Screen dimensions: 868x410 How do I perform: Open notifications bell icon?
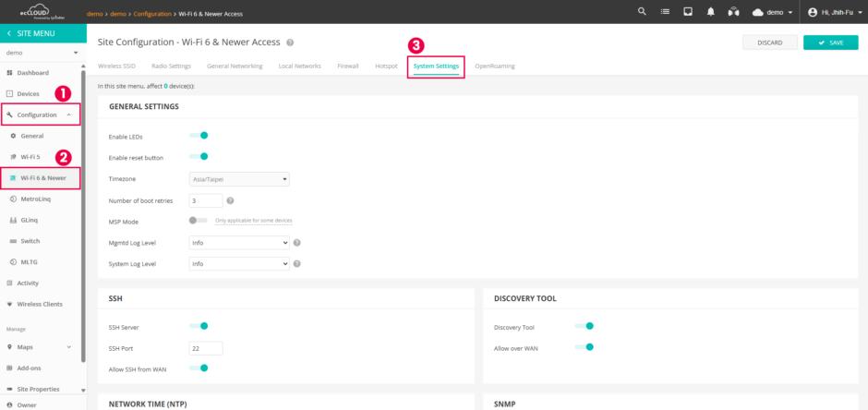(711, 12)
